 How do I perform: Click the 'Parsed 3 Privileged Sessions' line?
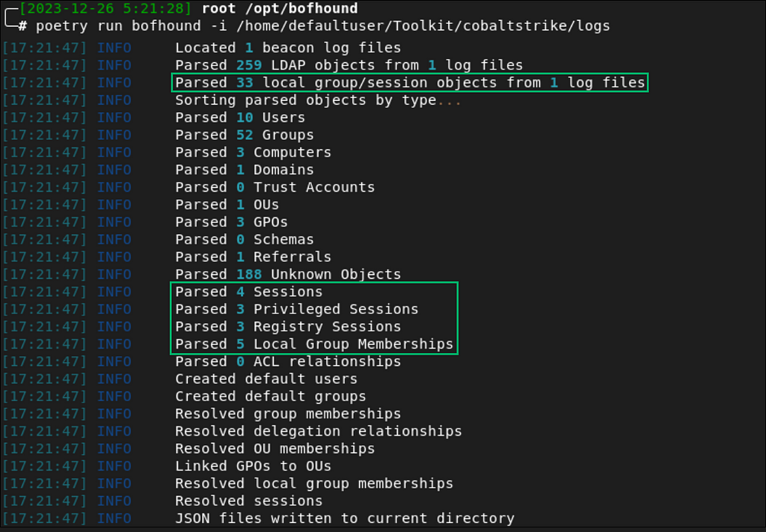point(296,309)
